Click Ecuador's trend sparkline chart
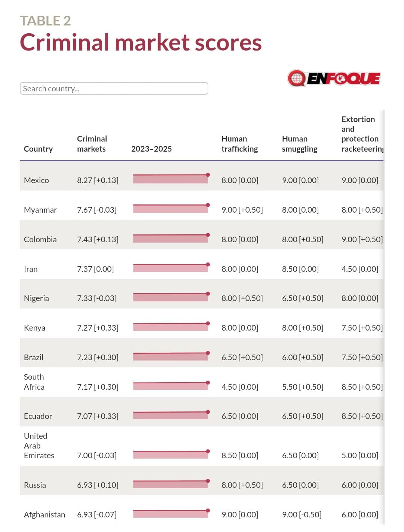 [x=170, y=415]
